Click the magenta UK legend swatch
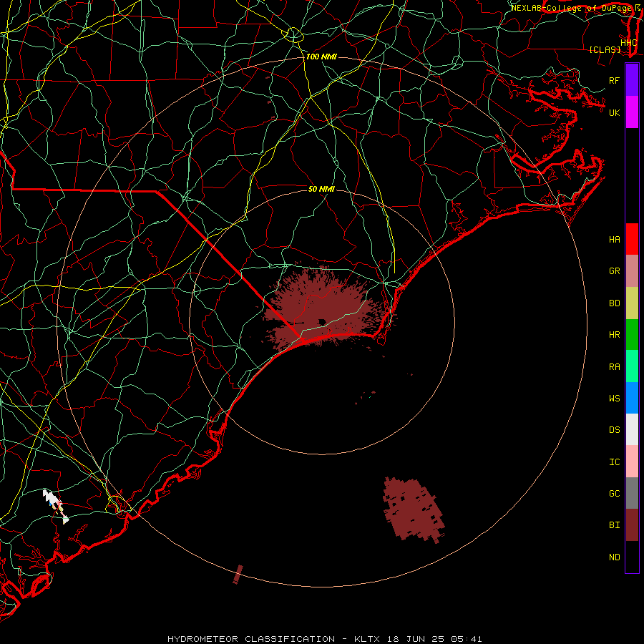Screen dimensions: 644x644 coord(632,112)
